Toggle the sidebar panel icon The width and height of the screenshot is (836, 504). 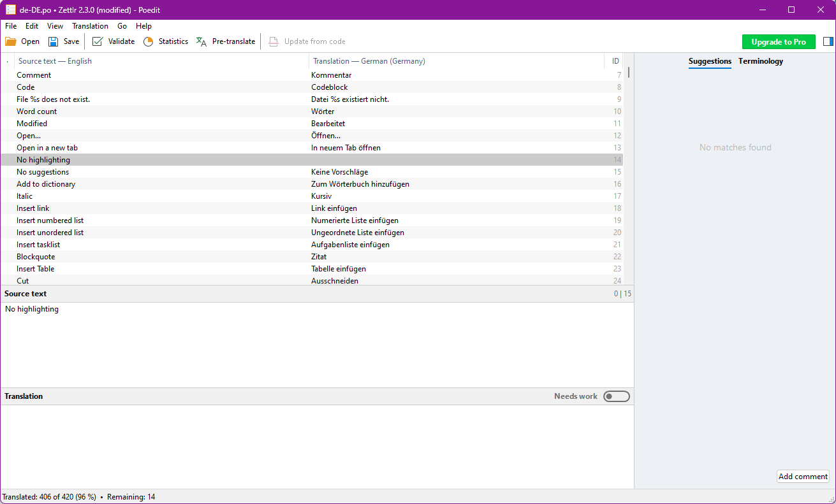tap(828, 41)
